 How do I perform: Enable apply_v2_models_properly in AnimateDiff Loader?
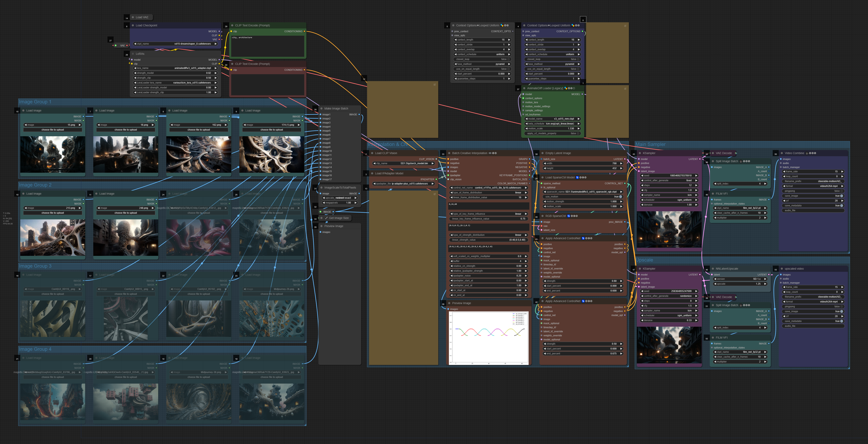tap(553, 133)
